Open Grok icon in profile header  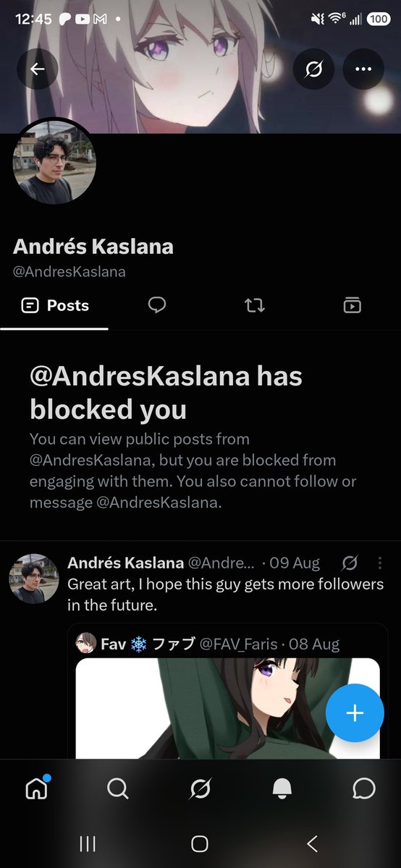point(313,69)
